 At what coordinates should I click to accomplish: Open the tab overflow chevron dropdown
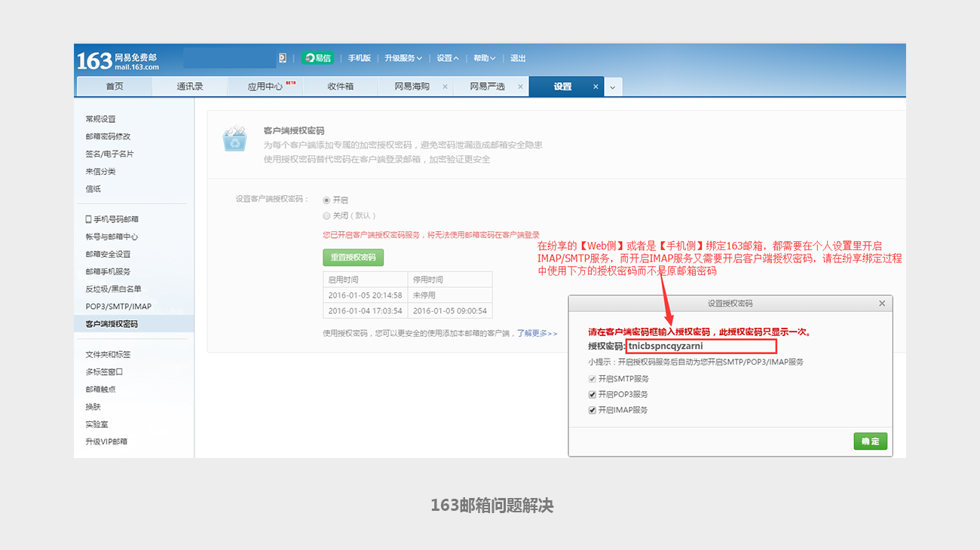(x=612, y=87)
